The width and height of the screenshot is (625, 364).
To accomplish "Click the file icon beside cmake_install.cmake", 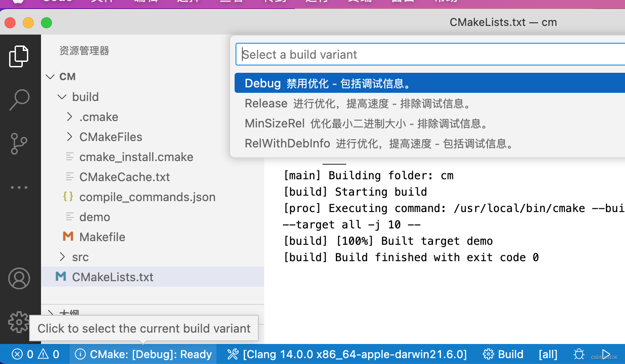I will (x=70, y=157).
